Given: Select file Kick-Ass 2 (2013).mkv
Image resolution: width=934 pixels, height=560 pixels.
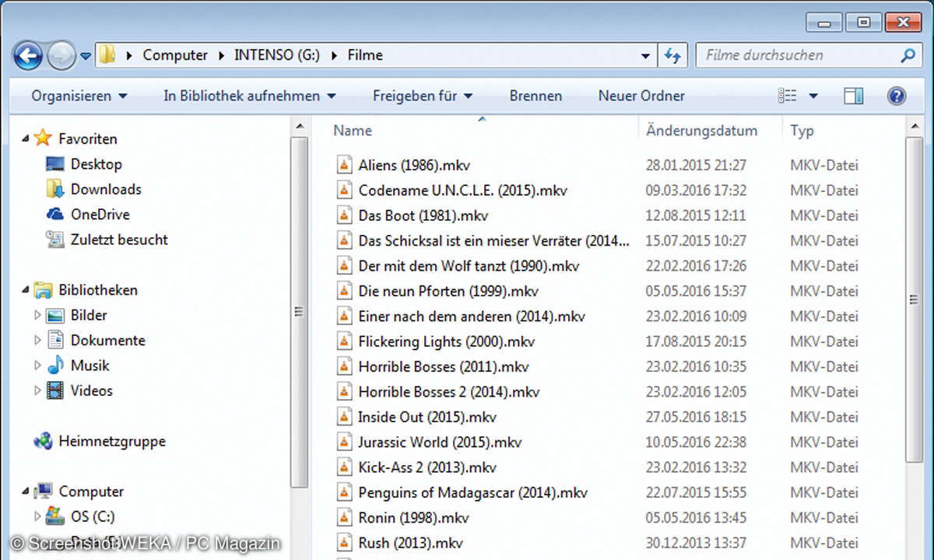Looking at the screenshot, I should coord(427,467).
